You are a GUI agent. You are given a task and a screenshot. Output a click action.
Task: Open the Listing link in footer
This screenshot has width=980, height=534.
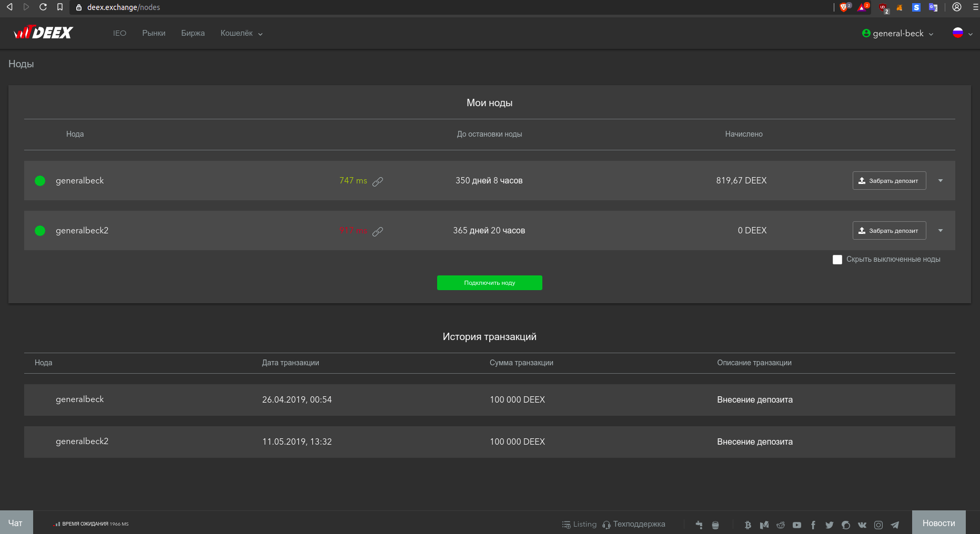[579, 524]
